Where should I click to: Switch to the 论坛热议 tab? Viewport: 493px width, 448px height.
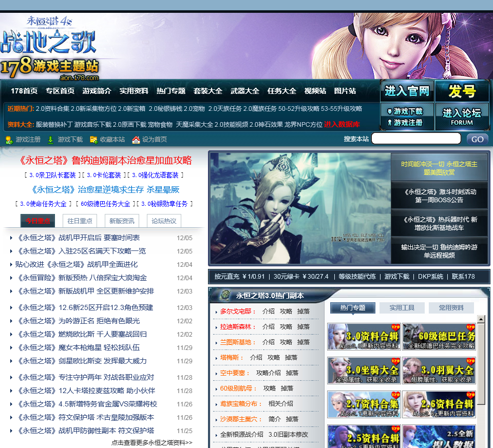click(164, 221)
